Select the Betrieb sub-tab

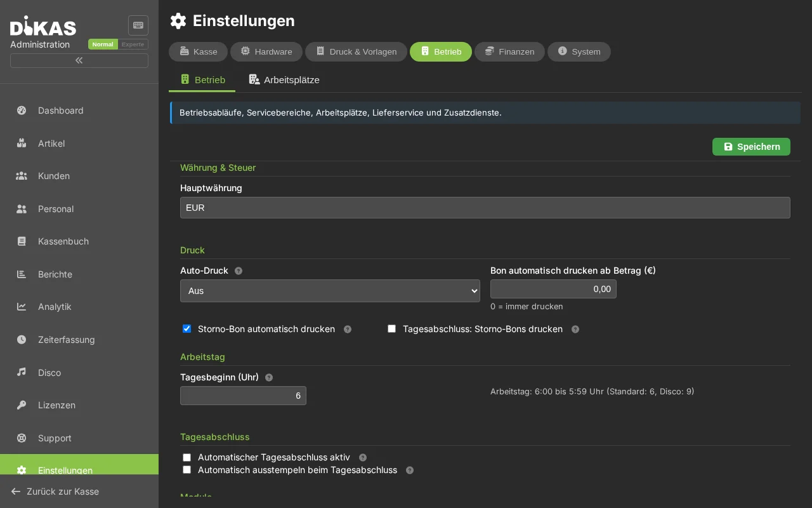click(x=202, y=80)
